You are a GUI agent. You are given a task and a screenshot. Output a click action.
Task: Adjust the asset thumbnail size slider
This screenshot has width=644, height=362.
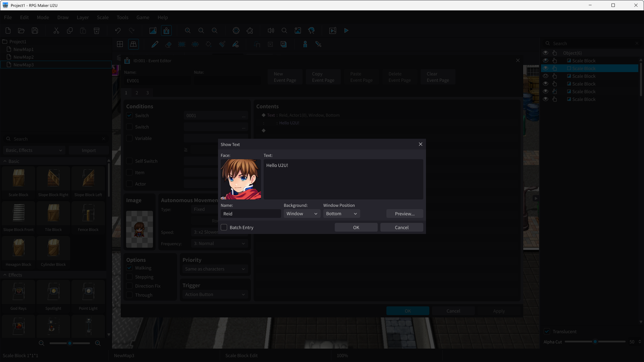coord(70,343)
